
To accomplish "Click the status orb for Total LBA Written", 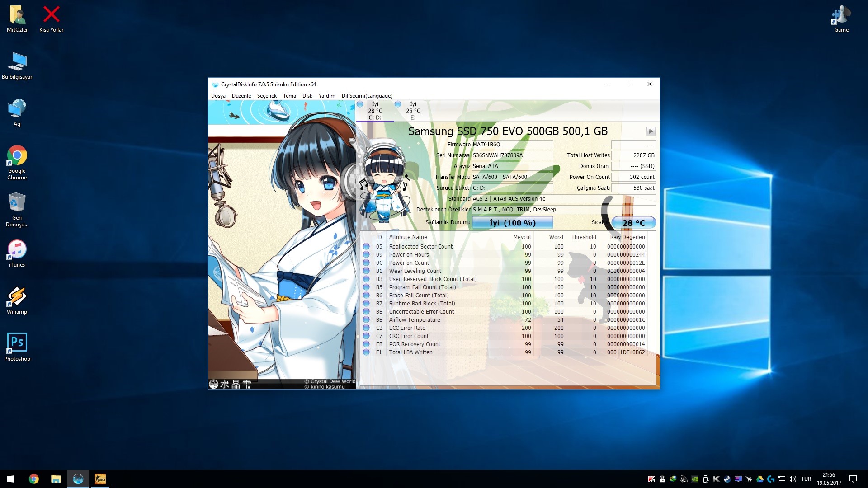I will (366, 352).
